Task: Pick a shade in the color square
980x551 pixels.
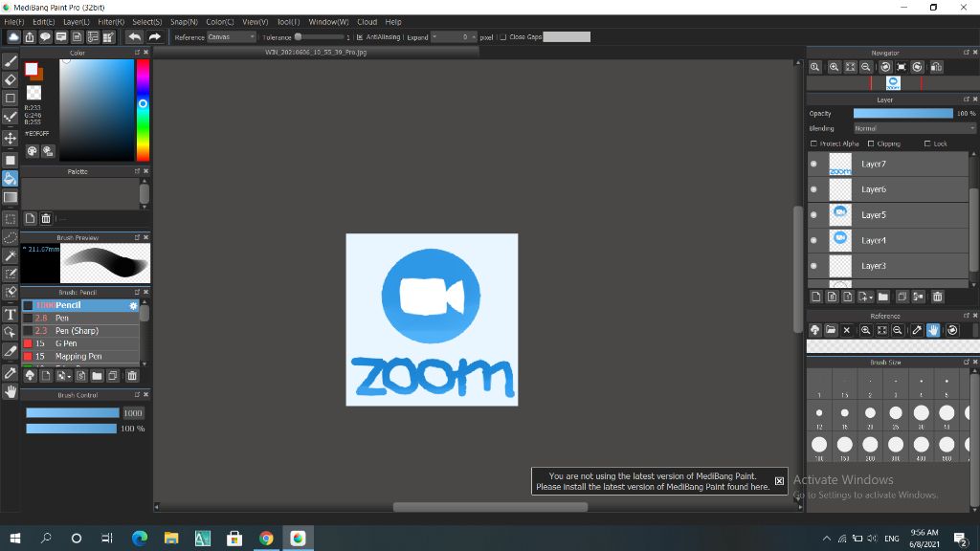Action: pyautogui.click(x=97, y=110)
